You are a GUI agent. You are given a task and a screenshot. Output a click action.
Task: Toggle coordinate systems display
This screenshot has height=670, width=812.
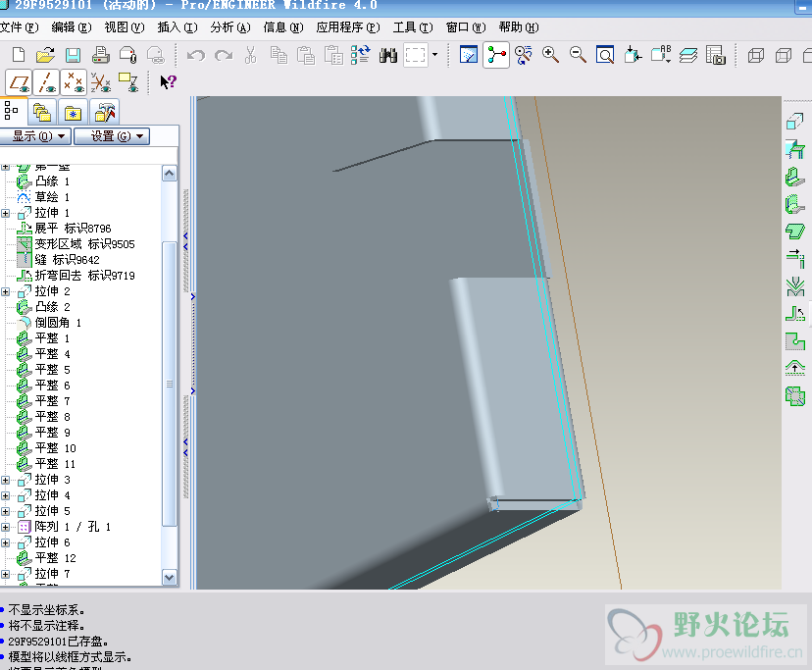tap(100, 82)
